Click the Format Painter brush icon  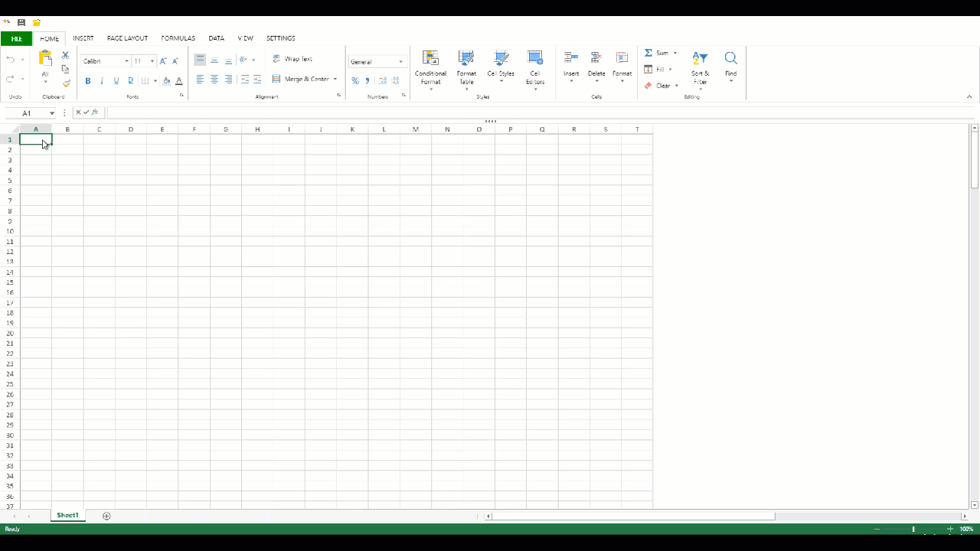click(x=66, y=83)
